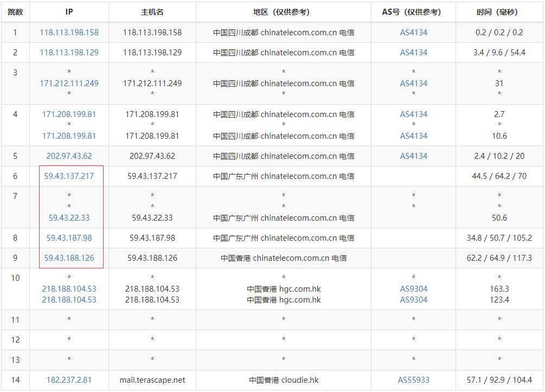Viewport: 545px width, 392px height.
Task: Click the blue 59.43.187.98 IP link
Action: [69, 238]
